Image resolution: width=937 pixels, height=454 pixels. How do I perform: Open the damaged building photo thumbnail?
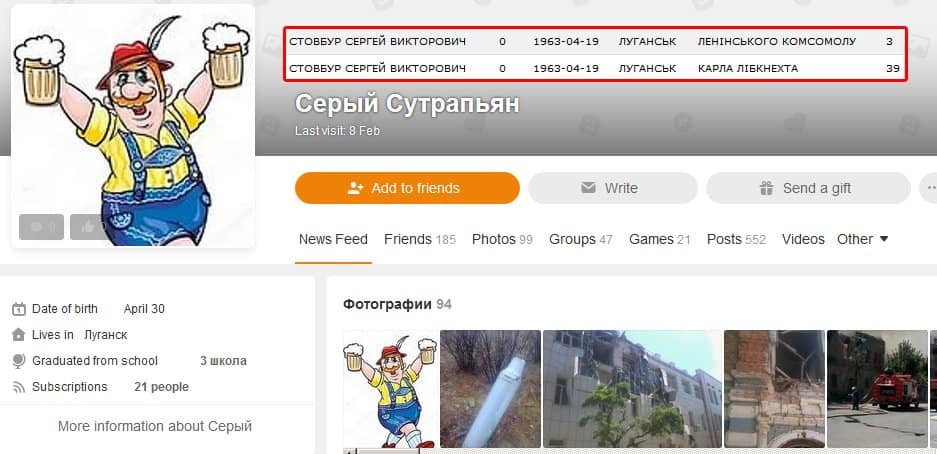[x=632, y=389]
